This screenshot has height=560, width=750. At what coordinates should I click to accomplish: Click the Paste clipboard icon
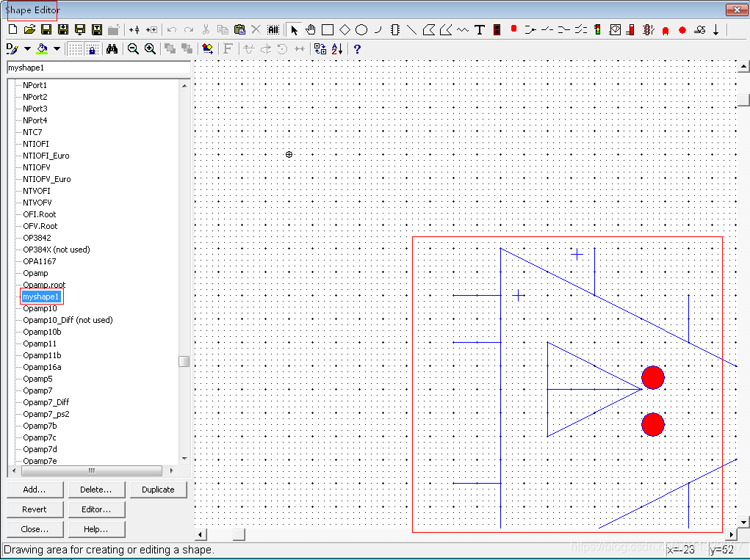click(x=239, y=29)
